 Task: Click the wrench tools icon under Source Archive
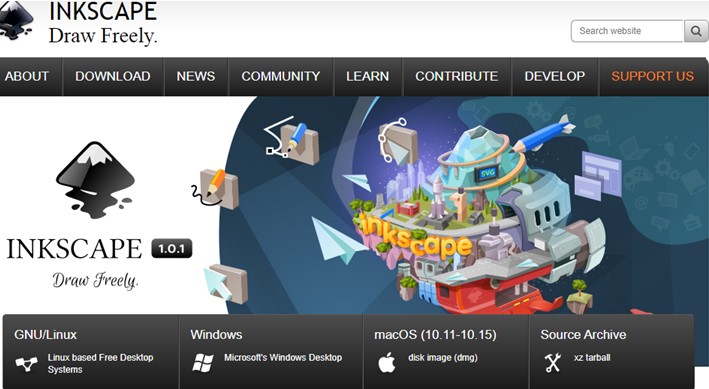point(553,362)
